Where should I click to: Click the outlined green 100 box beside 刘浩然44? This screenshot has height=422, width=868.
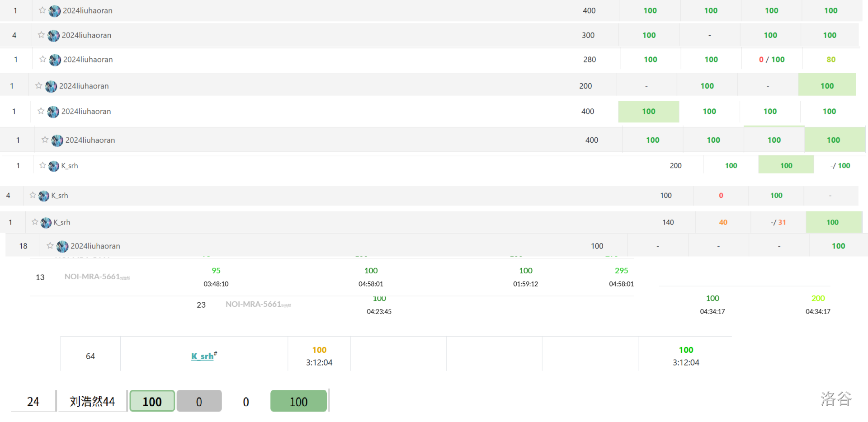tap(152, 401)
